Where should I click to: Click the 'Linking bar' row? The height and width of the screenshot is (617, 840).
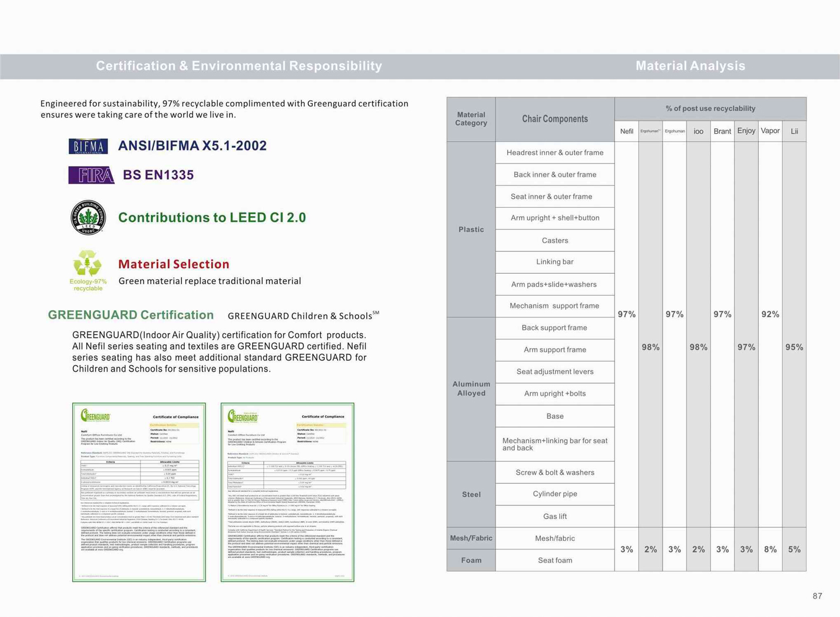click(555, 262)
